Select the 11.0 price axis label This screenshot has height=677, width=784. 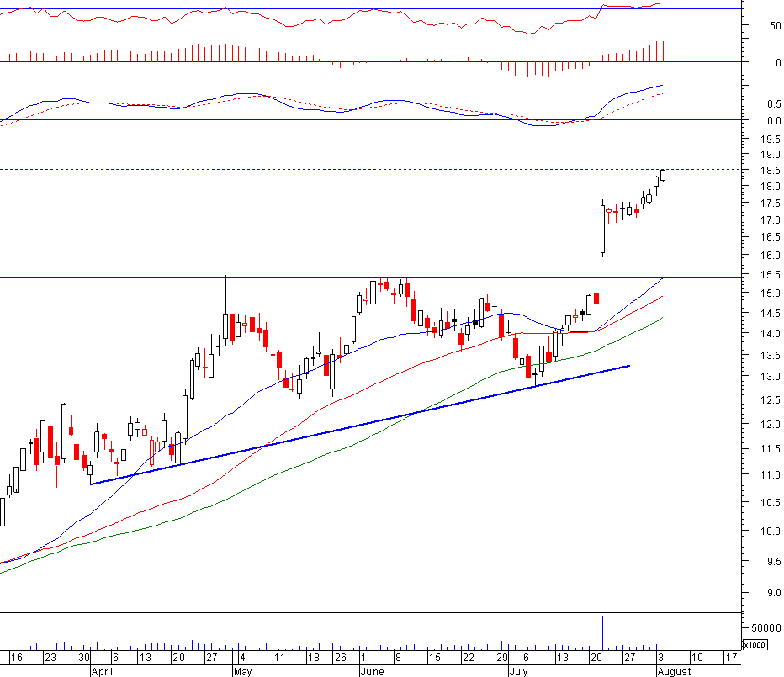click(770, 475)
